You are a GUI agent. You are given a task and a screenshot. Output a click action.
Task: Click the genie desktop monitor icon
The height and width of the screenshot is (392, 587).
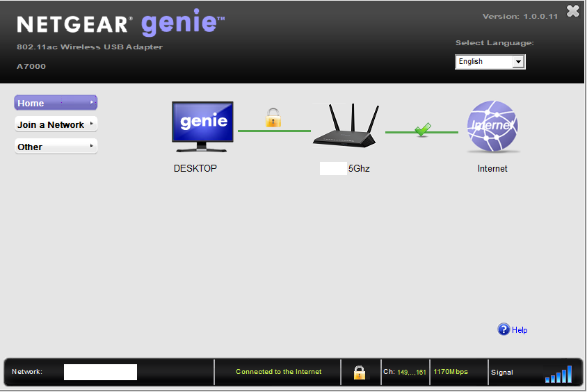[202, 126]
